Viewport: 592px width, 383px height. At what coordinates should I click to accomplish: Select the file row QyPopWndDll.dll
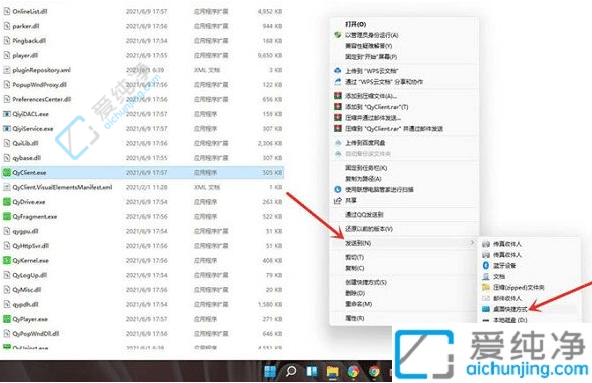click(143, 334)
